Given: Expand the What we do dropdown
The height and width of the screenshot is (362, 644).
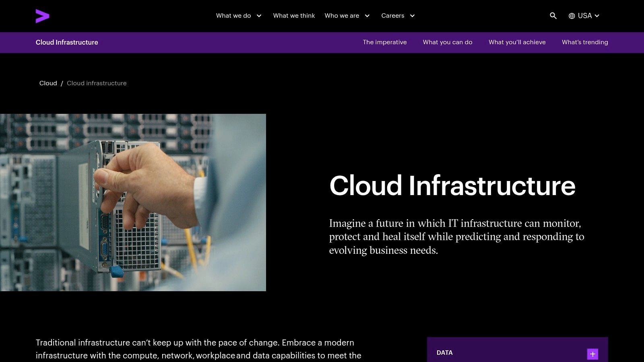Looking at the screenshot, I should (x=239, y=16).
